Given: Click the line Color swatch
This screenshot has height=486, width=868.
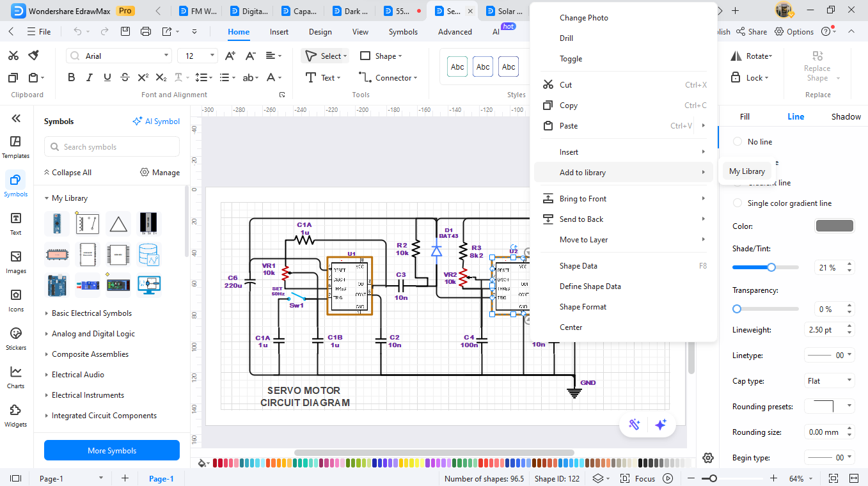Looking at the screenshot, I should pyautogui.click(x=834, y=226).
